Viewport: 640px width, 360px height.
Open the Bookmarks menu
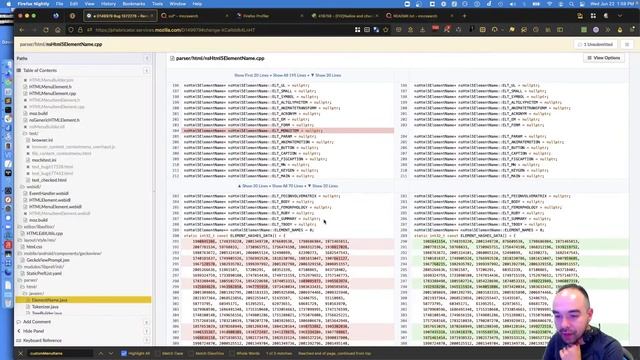pos(134,4)
